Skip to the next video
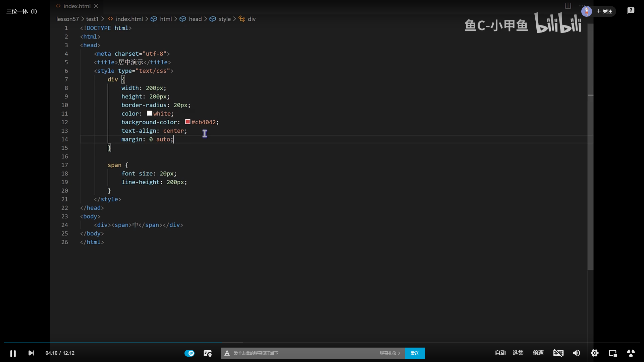The height and width of the screenshot is (362, 644). pos(31,353)
